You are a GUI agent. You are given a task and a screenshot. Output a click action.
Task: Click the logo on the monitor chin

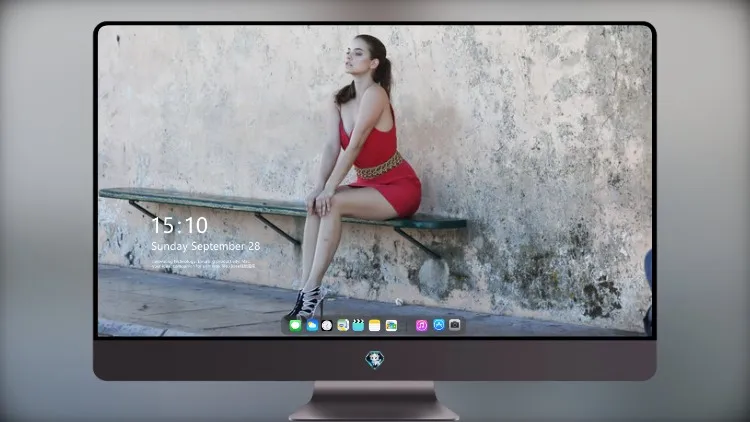click(375, 360)
